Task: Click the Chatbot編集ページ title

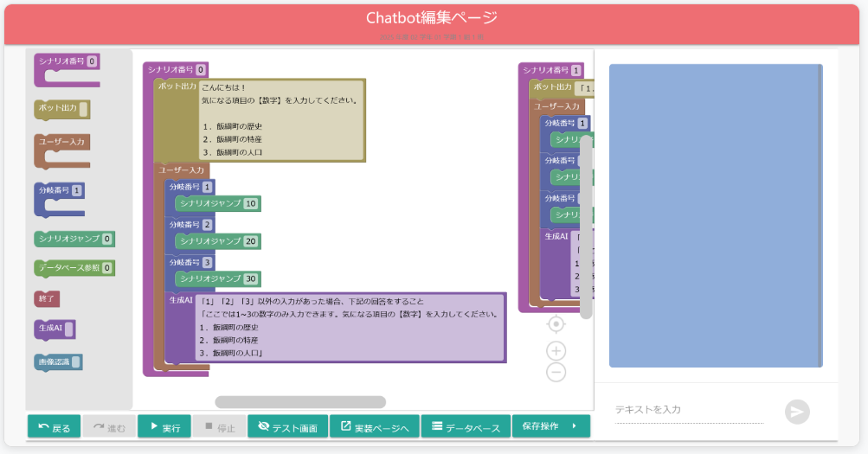Action: point(432,17)
